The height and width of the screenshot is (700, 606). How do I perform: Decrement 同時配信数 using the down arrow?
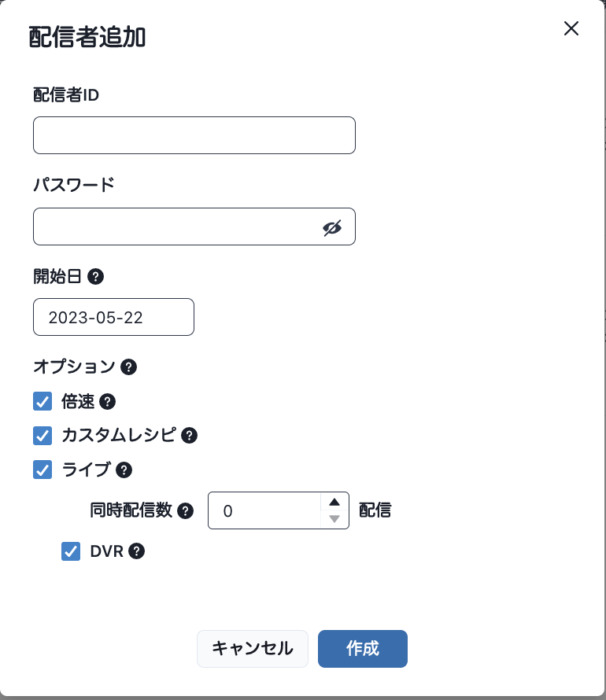pos(334,518)
